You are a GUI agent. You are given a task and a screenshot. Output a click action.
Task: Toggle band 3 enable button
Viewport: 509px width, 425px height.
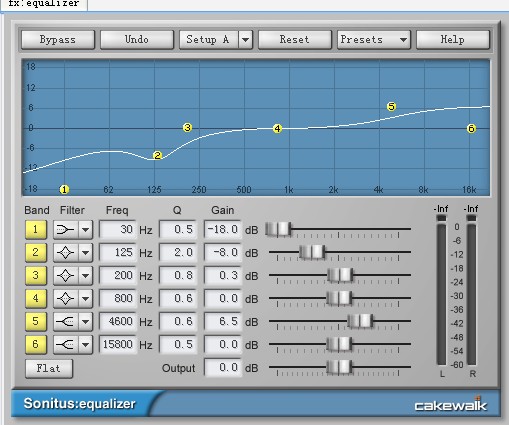point(36,275)
